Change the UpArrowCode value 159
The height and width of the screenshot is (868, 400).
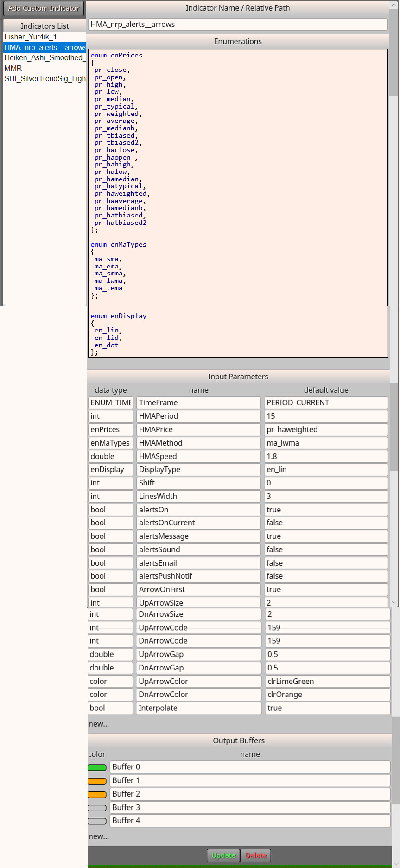(327, 627)
